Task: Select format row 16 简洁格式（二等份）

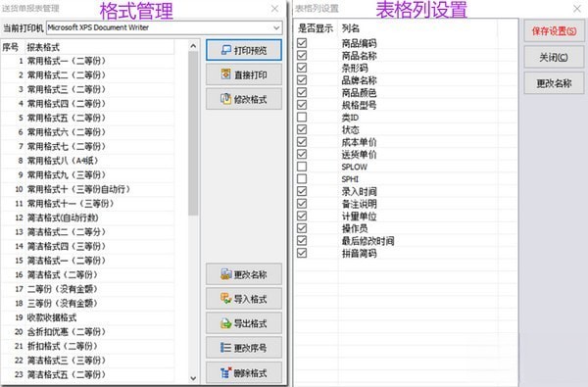Action: (88, 274)
